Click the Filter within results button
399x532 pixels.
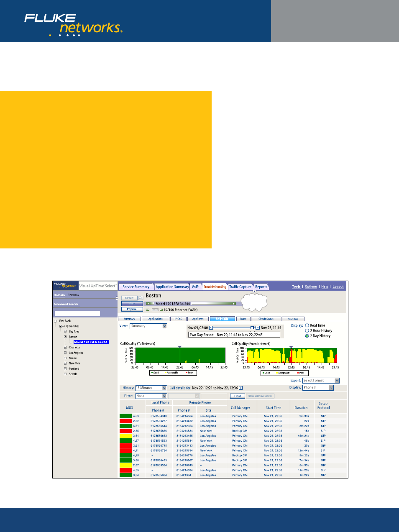point(260,396)
